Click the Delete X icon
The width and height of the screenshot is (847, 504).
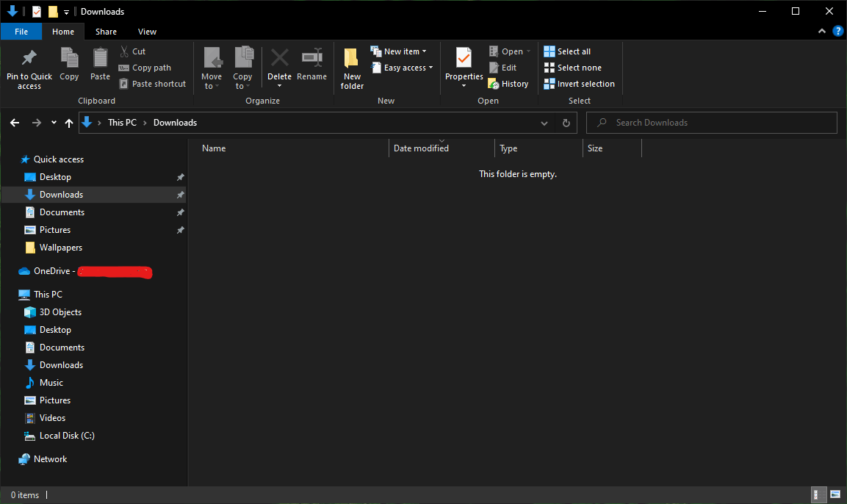coord(279,57)
